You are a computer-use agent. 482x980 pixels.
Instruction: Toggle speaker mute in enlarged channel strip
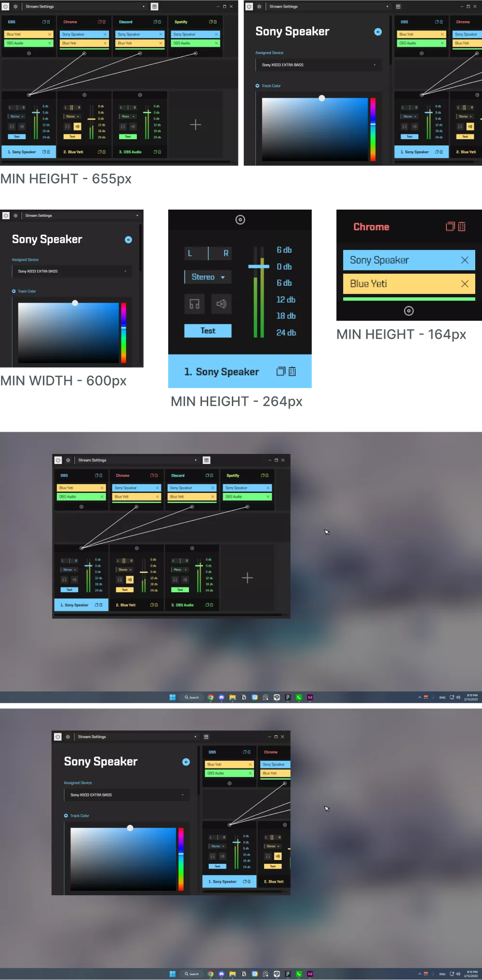221,304
